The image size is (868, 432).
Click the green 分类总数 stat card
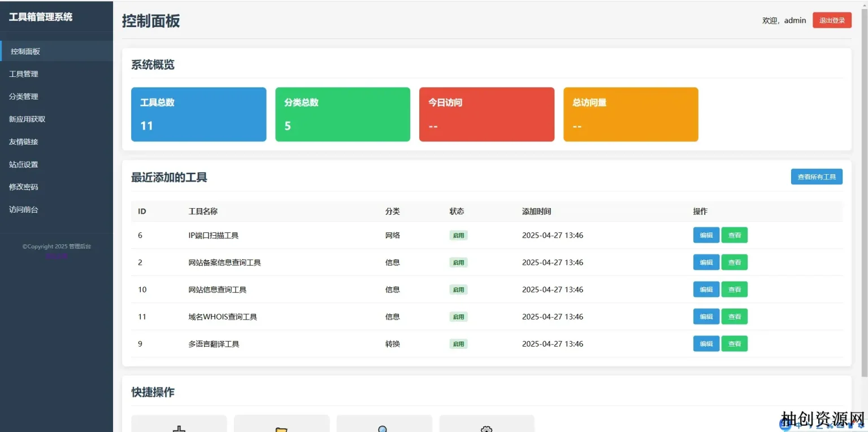(342, 114)
